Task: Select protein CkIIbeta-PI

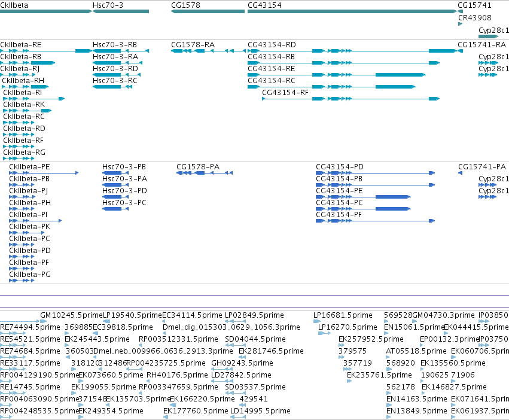Action: 35,221
